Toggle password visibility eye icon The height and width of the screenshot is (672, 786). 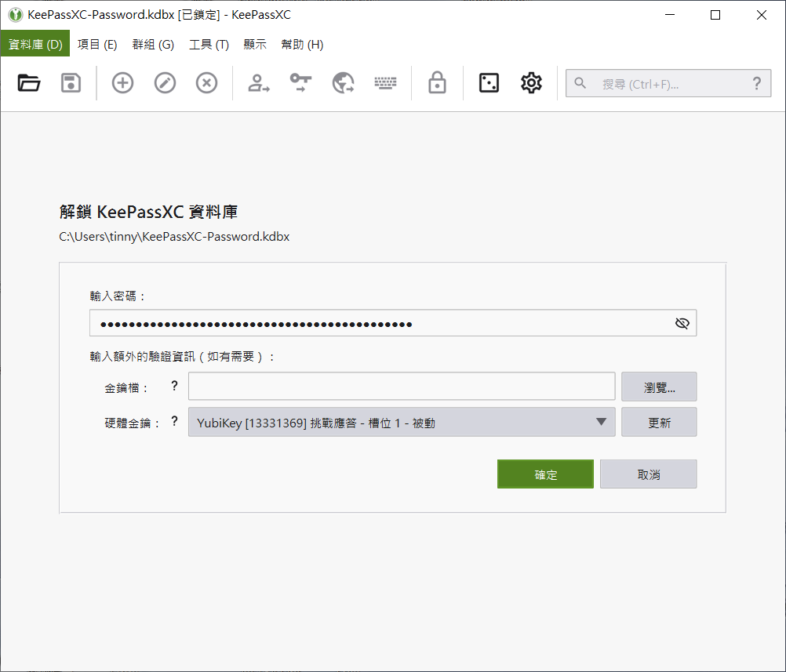tap(682, 323)
